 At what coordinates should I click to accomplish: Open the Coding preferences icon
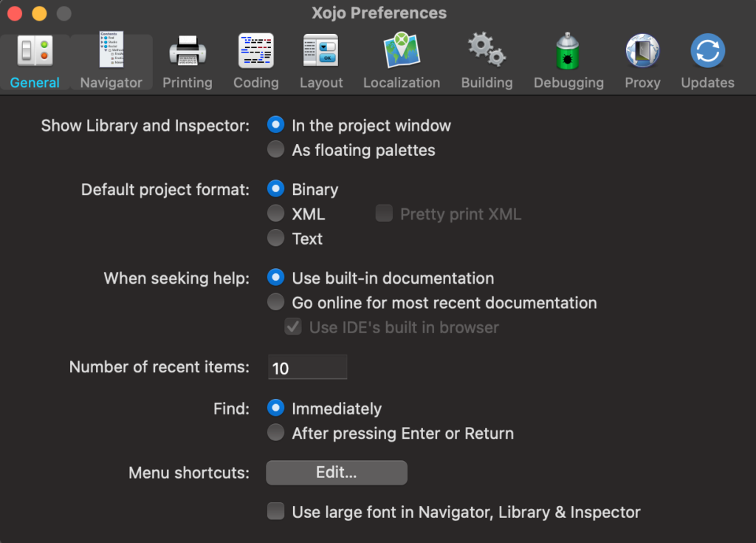[x=256, y=51]
